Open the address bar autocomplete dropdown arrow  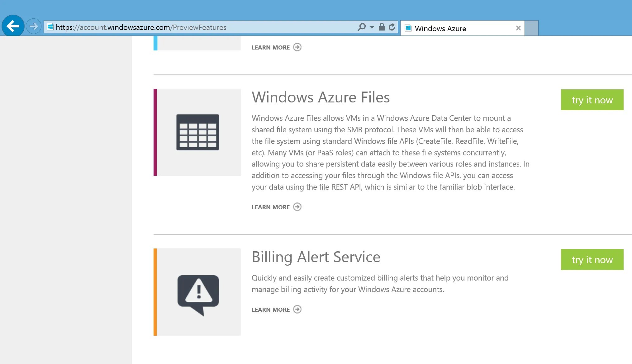coord(372,27)
